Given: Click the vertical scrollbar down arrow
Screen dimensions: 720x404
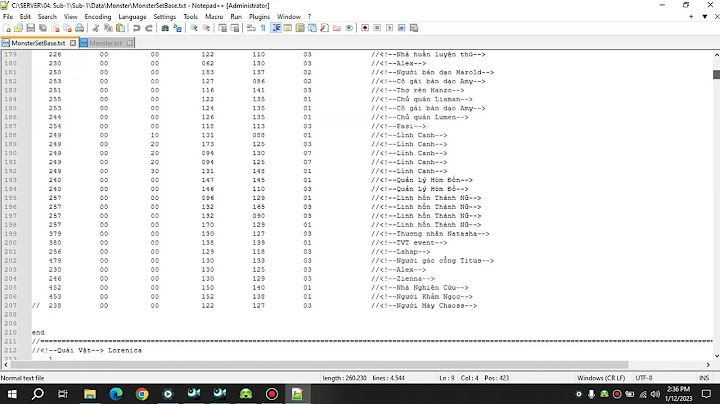Looking at the screenshot, I should tap(716, 356).
